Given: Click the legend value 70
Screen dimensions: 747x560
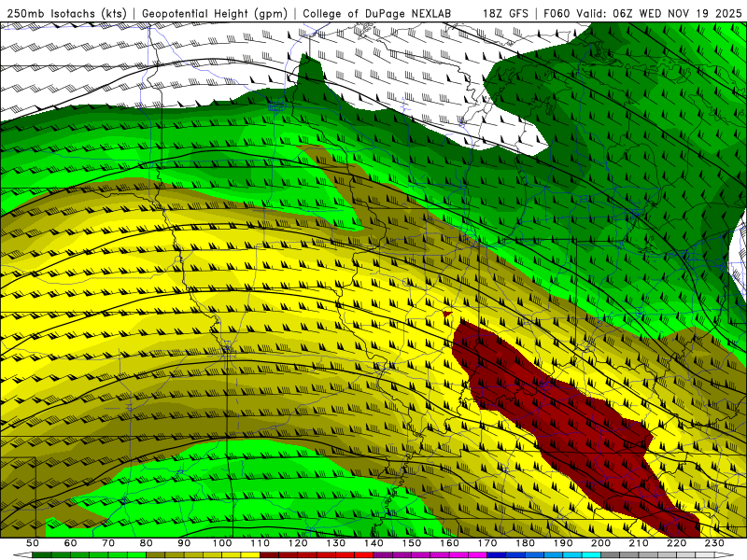Looking at the screenshot, I should click(x=108, y=543).
